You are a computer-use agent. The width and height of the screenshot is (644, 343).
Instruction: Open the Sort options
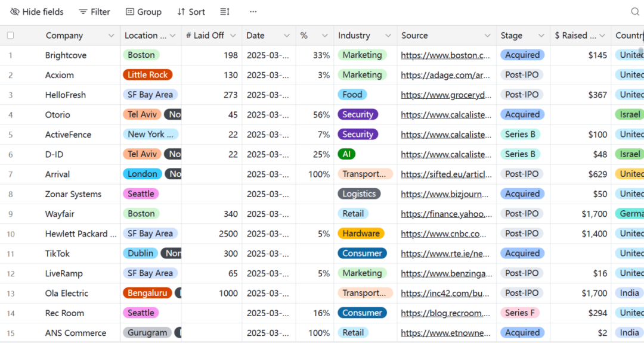pyautogui.click(x=191, y=12)
